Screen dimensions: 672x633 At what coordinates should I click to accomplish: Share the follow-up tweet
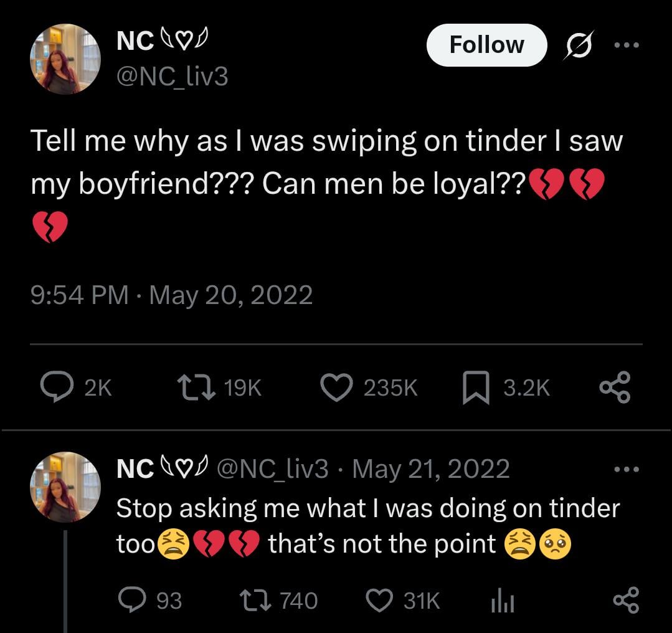626,599
